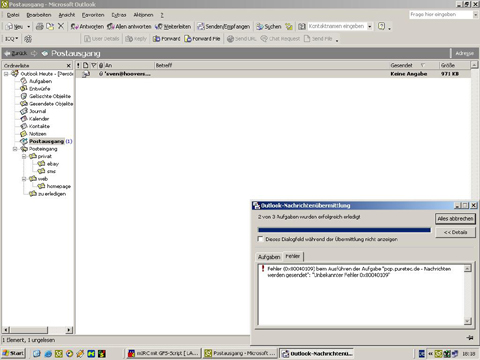Switch to the Fehler tab

(293, 256)
